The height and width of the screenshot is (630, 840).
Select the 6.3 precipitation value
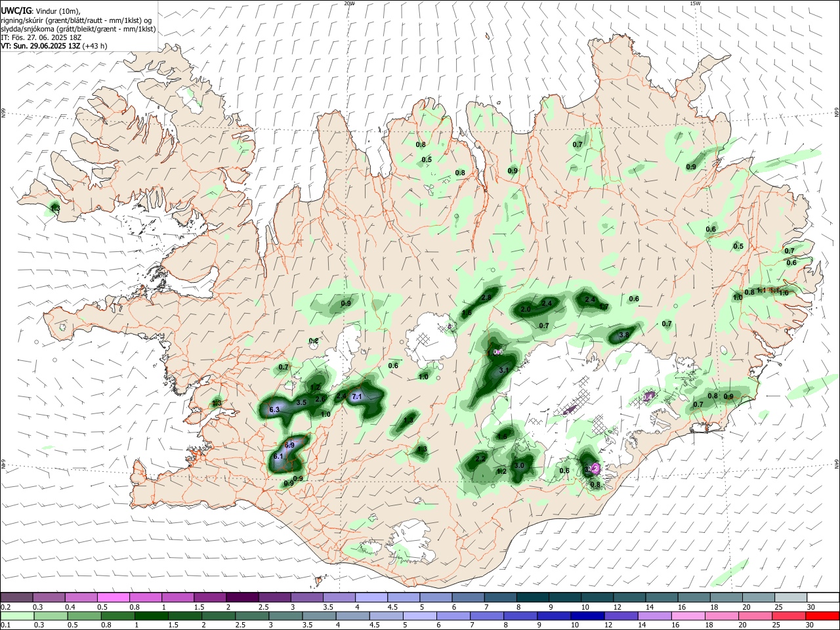[x=274, y=409]
